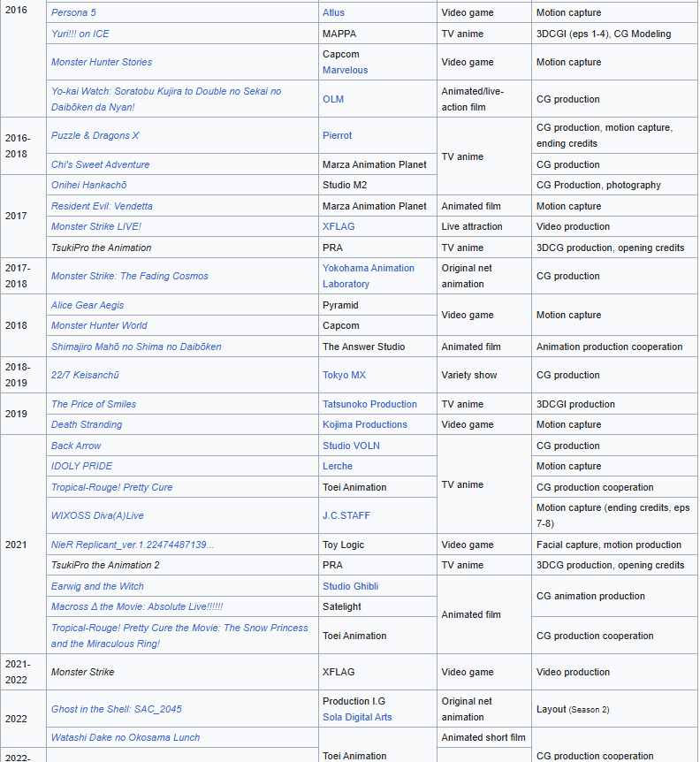Open the Yo-kai Watch film link
The width and height of the screenshot is (700, 762).
(x=166, y=99)
